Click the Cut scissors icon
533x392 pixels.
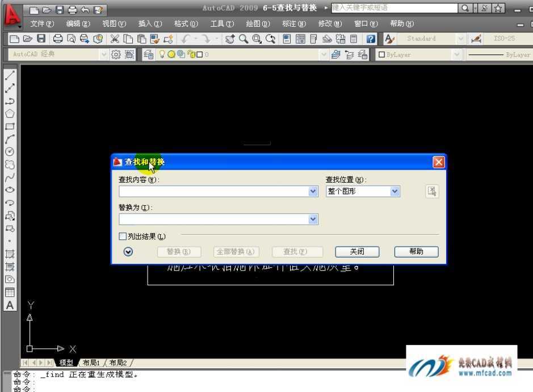click(115, 39)
